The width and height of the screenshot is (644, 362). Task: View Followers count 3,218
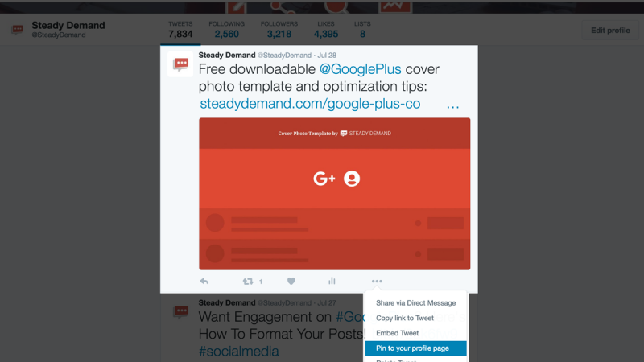click(279, 30)
